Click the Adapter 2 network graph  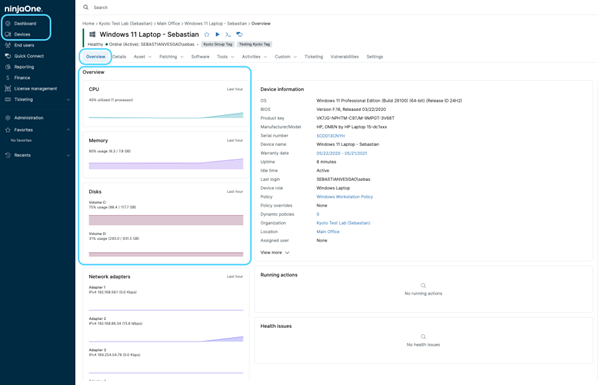tap(166, 339)
